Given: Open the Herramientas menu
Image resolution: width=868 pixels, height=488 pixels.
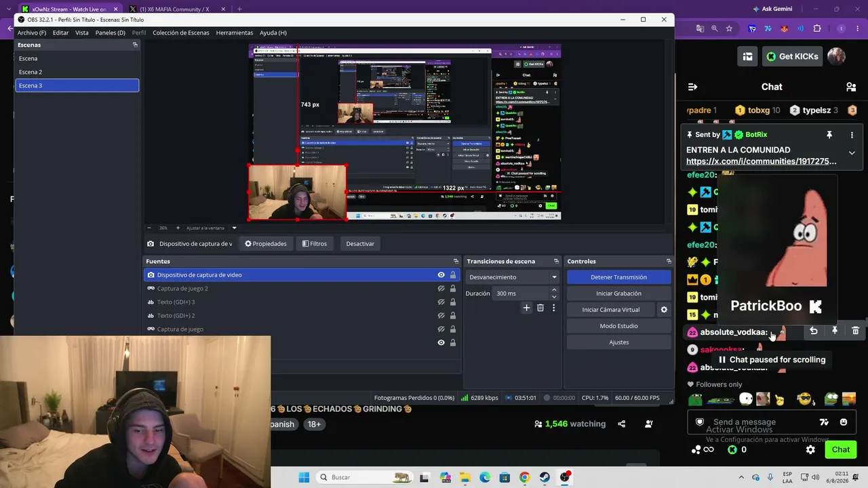Looking at the screenshot, I should pos(235,33).
